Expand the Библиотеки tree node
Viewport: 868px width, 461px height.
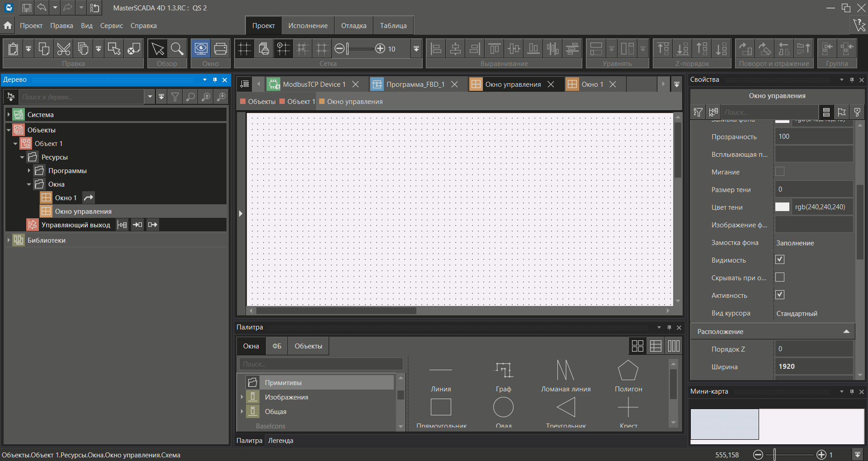(9, 240)
